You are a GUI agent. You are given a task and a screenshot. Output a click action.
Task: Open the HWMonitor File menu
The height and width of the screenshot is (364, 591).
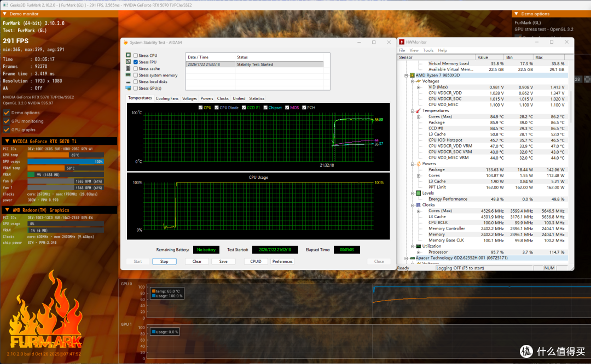tap(402, 50)
